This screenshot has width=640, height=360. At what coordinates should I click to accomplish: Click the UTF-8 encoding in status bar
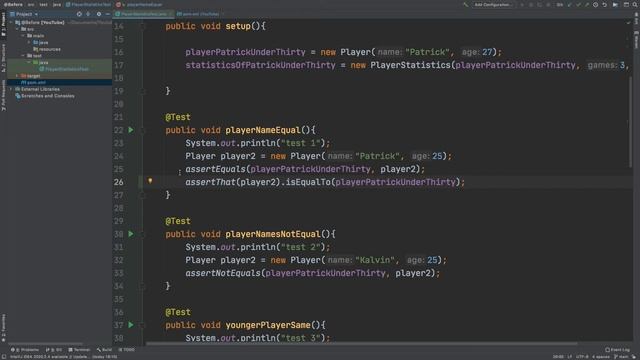coord(582,357)
